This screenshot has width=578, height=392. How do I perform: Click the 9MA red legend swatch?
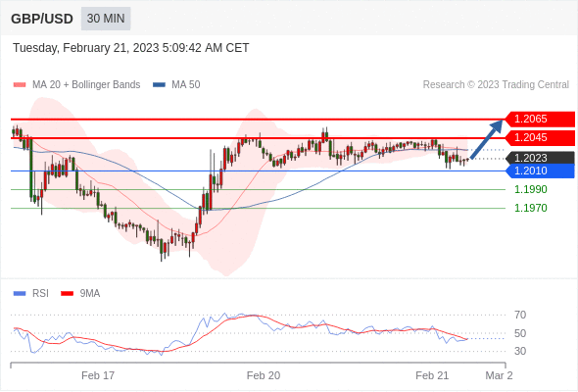(67, 294)
